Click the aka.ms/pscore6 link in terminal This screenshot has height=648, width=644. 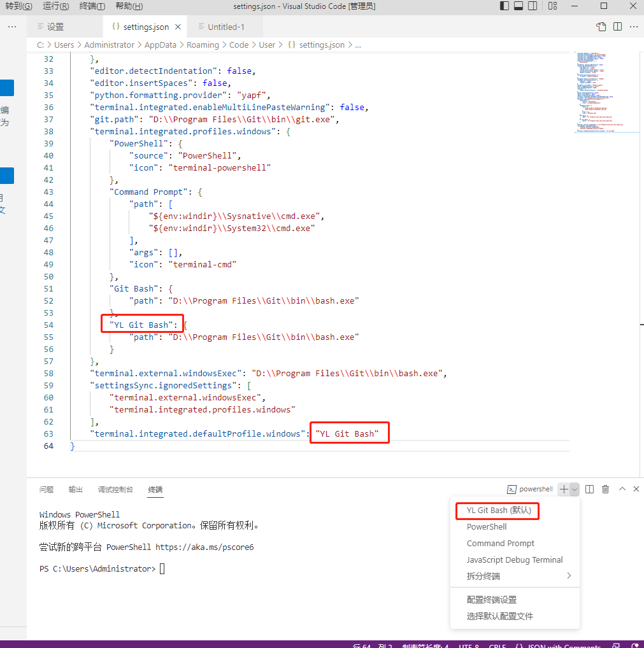pyautogui.click(x=204, y=547)
